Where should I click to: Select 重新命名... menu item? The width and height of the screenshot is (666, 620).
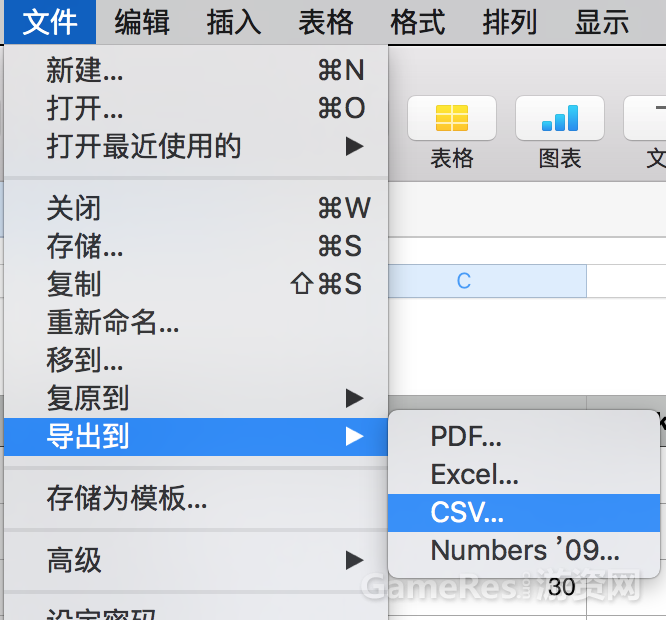pyautogui.click(x=196, y=322)
